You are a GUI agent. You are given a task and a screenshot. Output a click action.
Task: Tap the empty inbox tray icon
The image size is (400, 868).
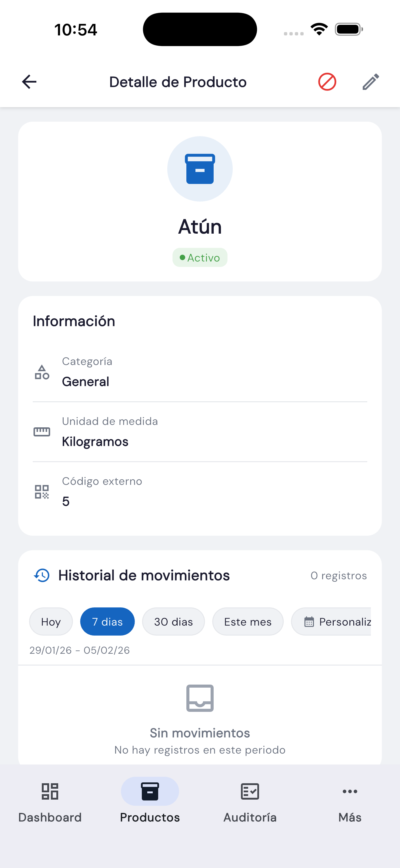(200, 698)
